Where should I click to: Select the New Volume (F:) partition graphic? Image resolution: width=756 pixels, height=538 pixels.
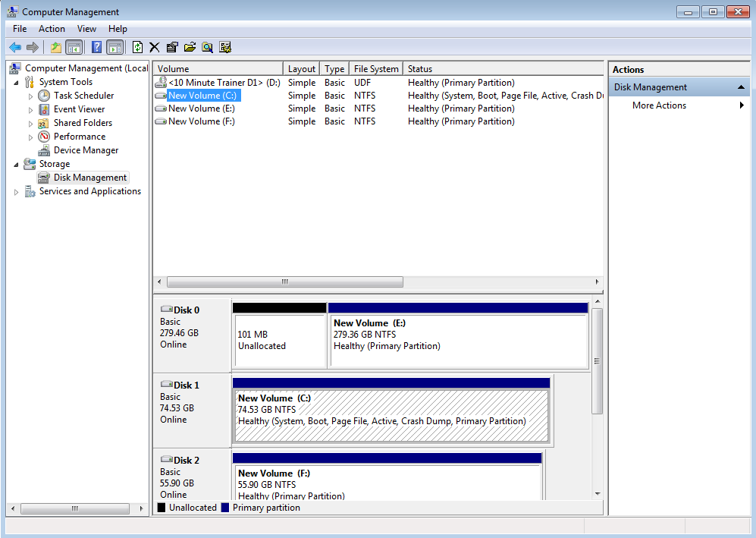pyautogui.click(x=387, y=477)
